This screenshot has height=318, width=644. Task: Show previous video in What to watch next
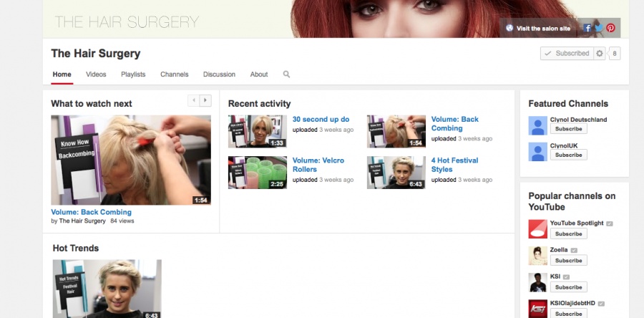pyautogui.click(x=193, y=100)
